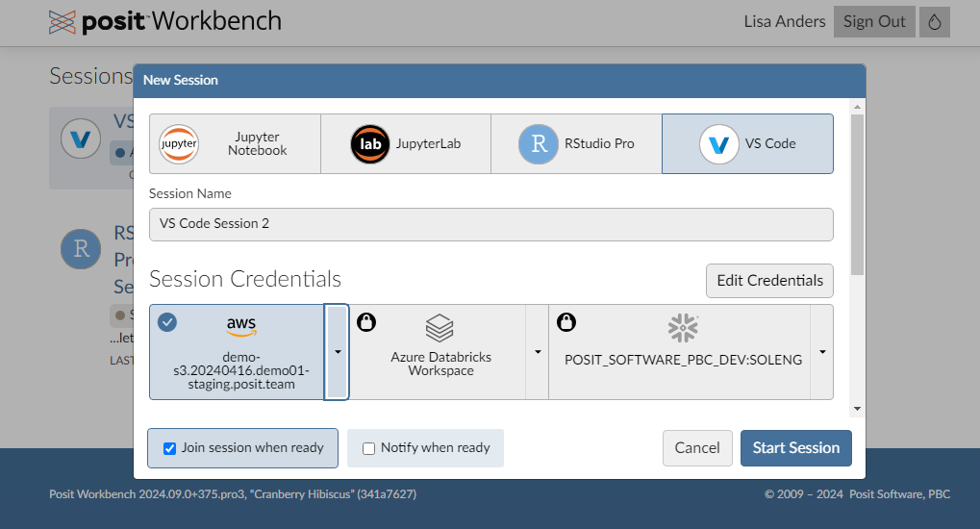Choose the VS Code session type
The image size is (980, 529).
click(747, 143)
